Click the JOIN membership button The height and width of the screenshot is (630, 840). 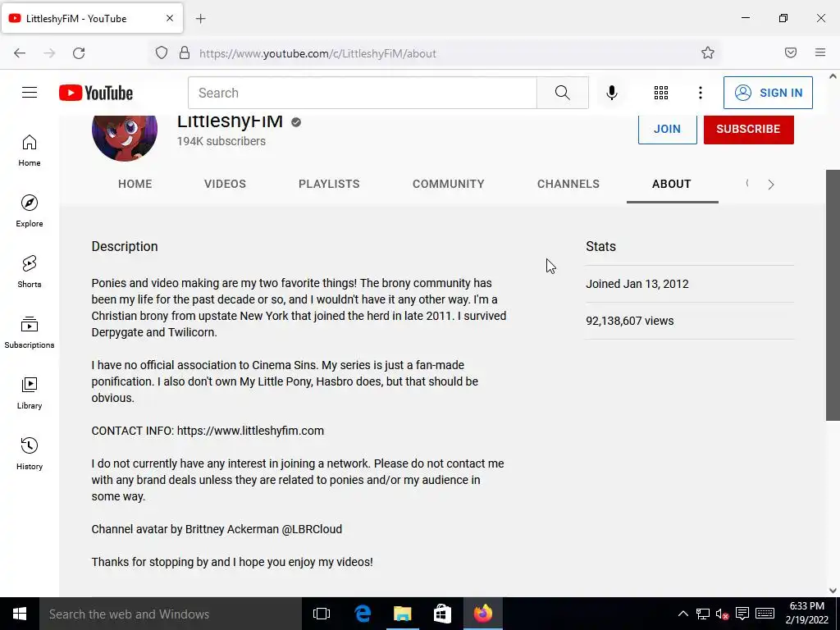pos(668,129)
